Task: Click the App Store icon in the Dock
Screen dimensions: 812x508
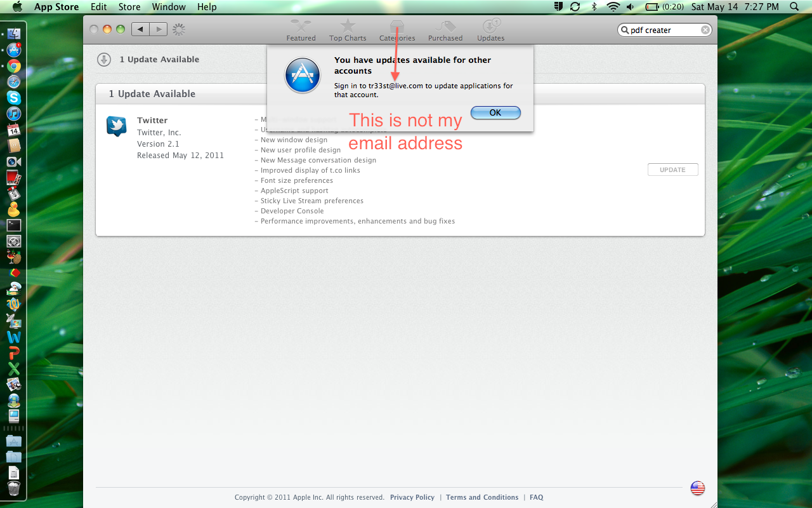Action: point(14,50)
